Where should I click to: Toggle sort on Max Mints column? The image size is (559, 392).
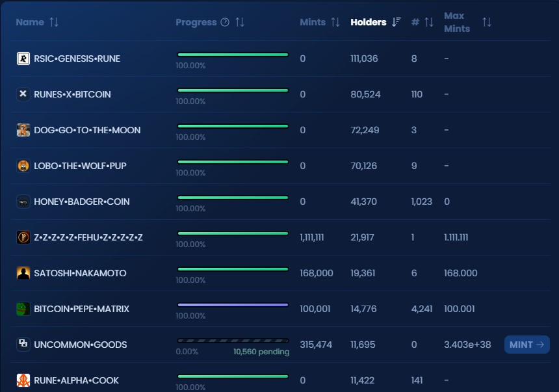487,22
